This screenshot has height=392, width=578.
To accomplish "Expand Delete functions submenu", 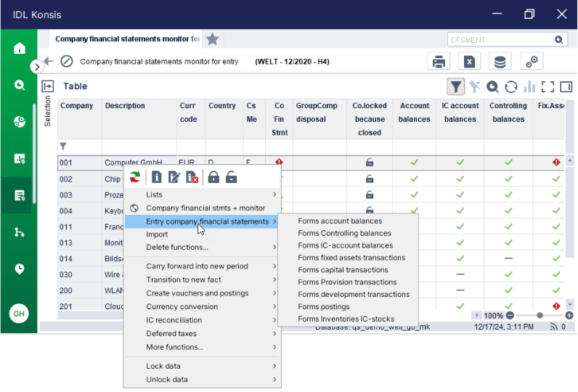I will (202, 248).
